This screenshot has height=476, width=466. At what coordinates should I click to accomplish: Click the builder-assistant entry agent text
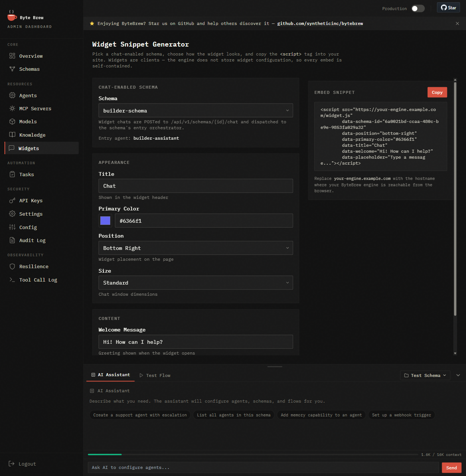point(156,138)
